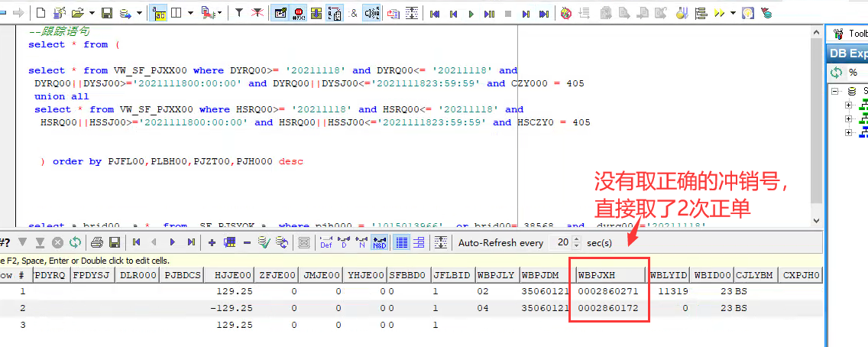Open dropdown next to yellow double arrows

tap(733, 13)
